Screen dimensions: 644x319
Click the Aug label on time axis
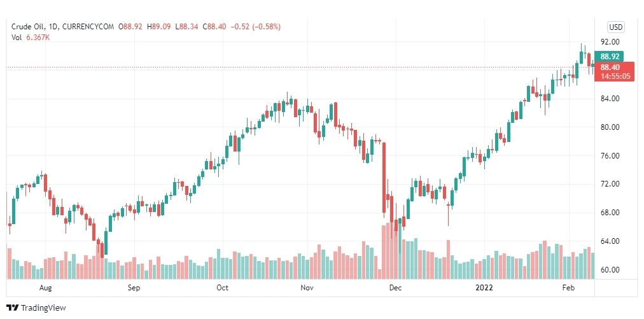45,288
